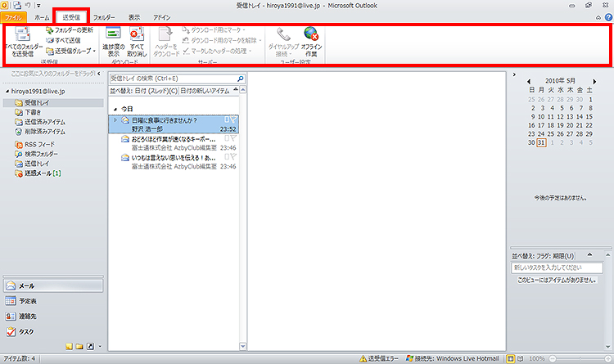Viewport: 614px width, 364px height.
Task: Click Folder list icon in navigation bottom
Action: click(x=79, y=346)
